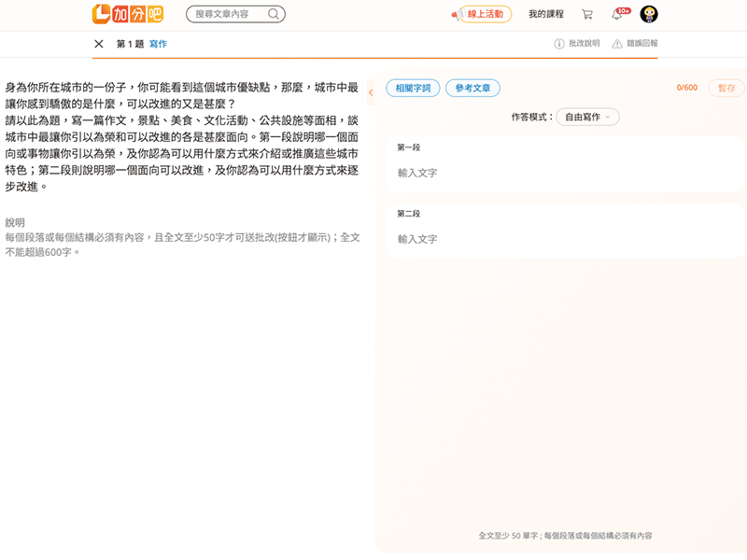Click the 批改說明 info icon
This screenshot has height=560, width=747.
(x=559, y=44)
